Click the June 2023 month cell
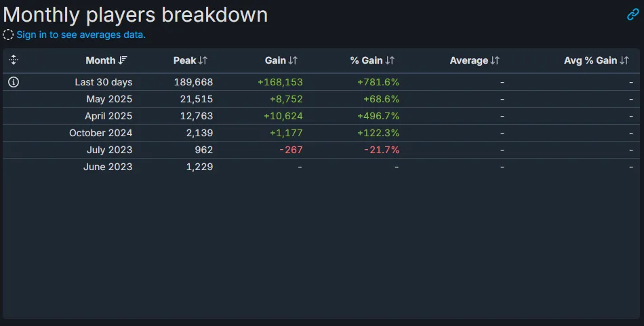Screen dimensions: 644x326 coord(108,167)
